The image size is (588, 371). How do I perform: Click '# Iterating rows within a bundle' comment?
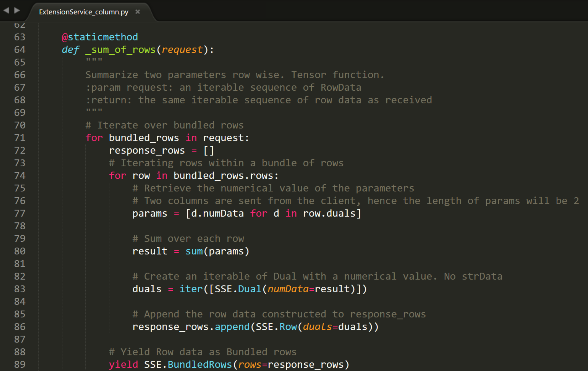tap(226, 163)
